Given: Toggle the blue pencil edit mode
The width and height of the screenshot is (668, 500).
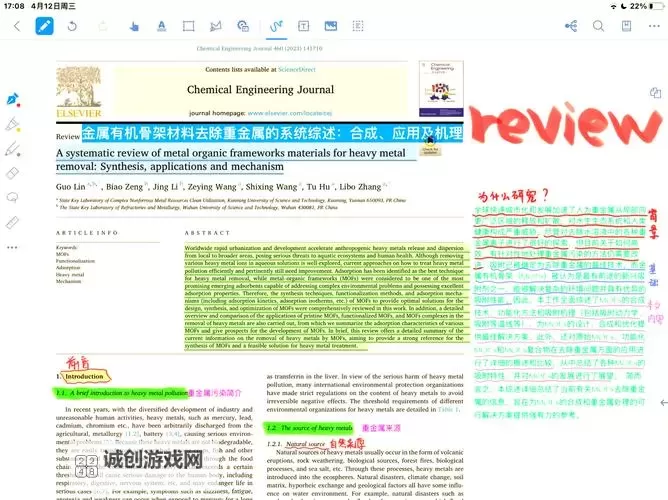Looking at the screenshot, I should [x=44, y=26].
